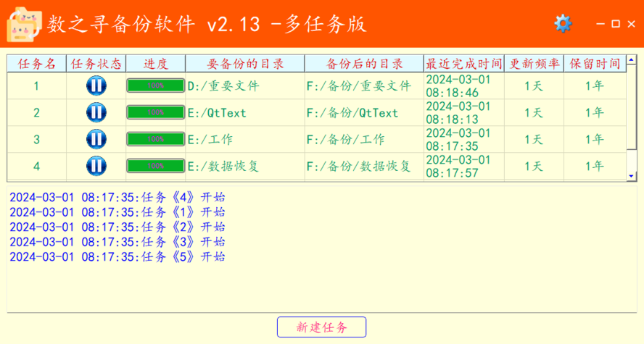Click log entry 任务《3》开始
Viewport: 644px width, 344px height.
click(x=117, y=242)
